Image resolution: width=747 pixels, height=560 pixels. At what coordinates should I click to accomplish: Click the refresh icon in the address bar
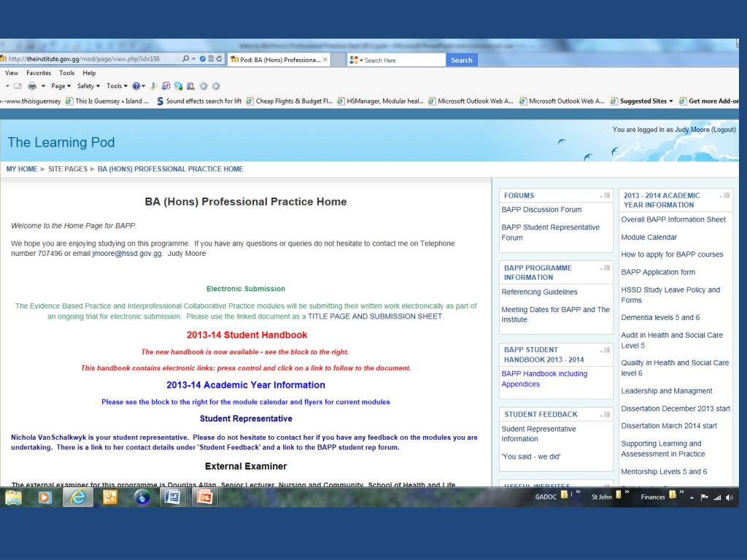point(219,59)
